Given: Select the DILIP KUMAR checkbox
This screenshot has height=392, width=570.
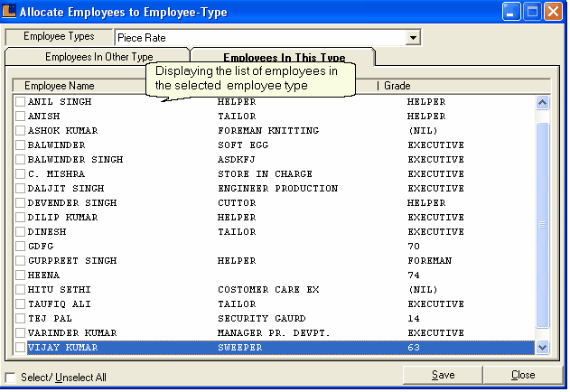Looking at the screenshot, I should (21, 217).
